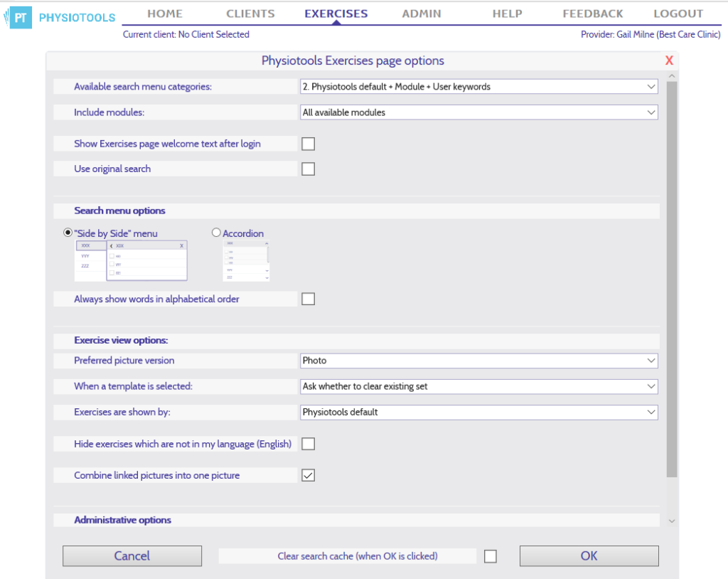Click the Exercise view options heading
Screen dimensions: 728x579
(121, 340)
